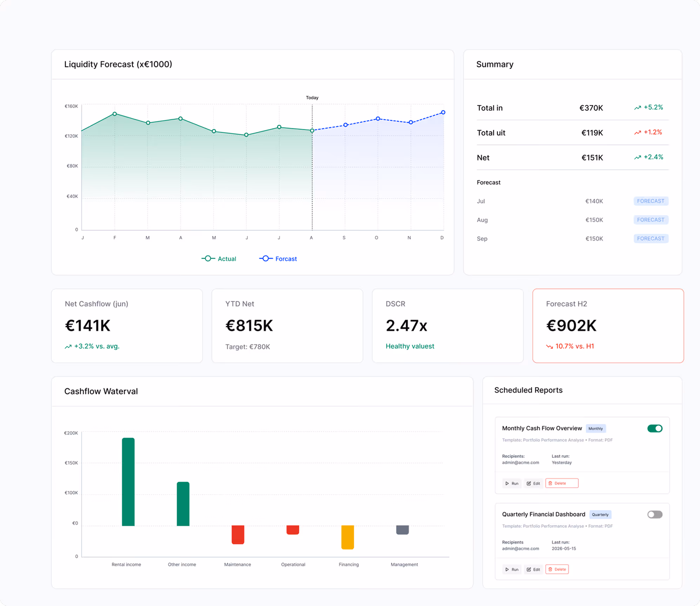This screenshot has height=606, width=700.
Task: Open the DSCR card
Action: (x=448, y=326)
